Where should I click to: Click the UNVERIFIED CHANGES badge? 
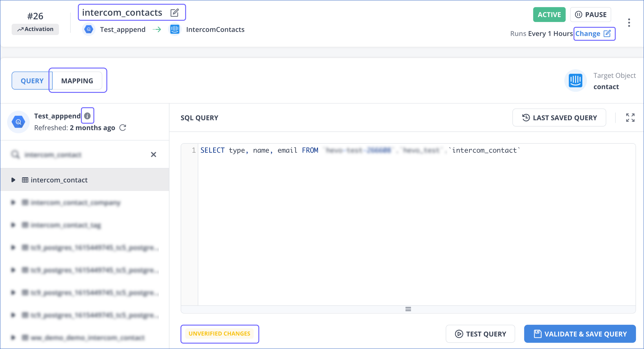click(219, 333)
